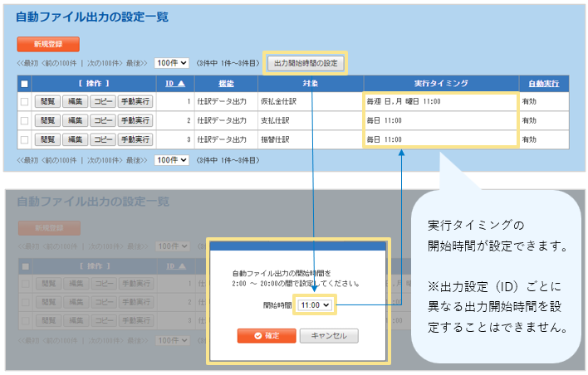
Task: Expand the 100件 dropdown below the top table
Action: coord(172,160)
